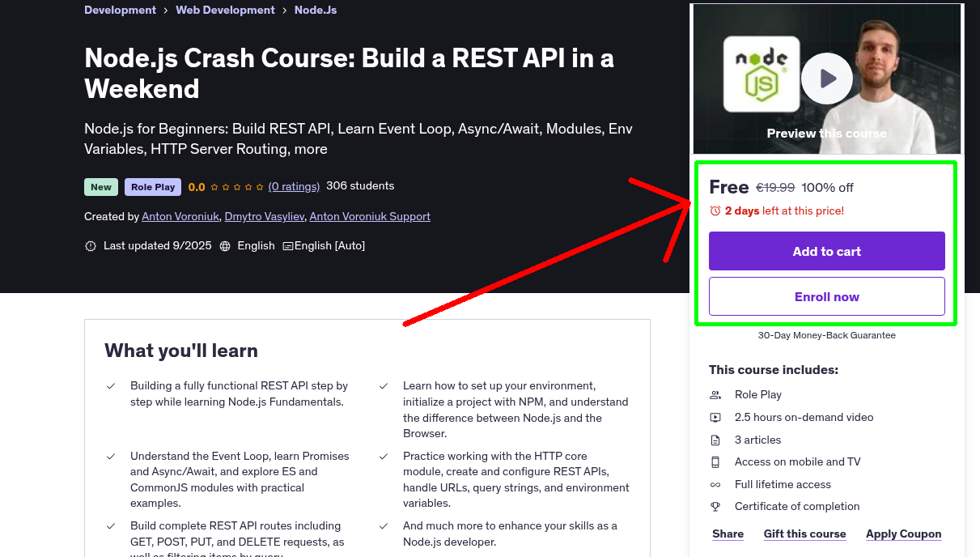Screen dimensions: 980x557
Task: Click the 'Free' price text
Action: click(x=728, y=187)
